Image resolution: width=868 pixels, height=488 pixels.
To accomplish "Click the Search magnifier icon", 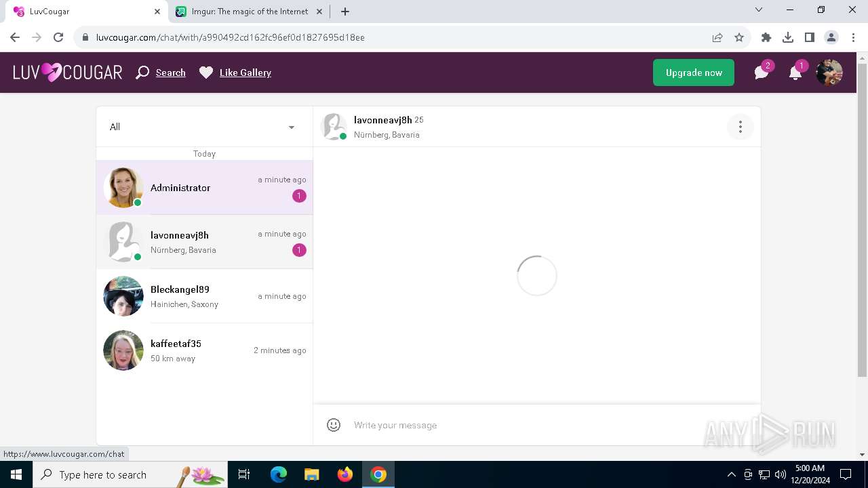I will pos(142,73).
